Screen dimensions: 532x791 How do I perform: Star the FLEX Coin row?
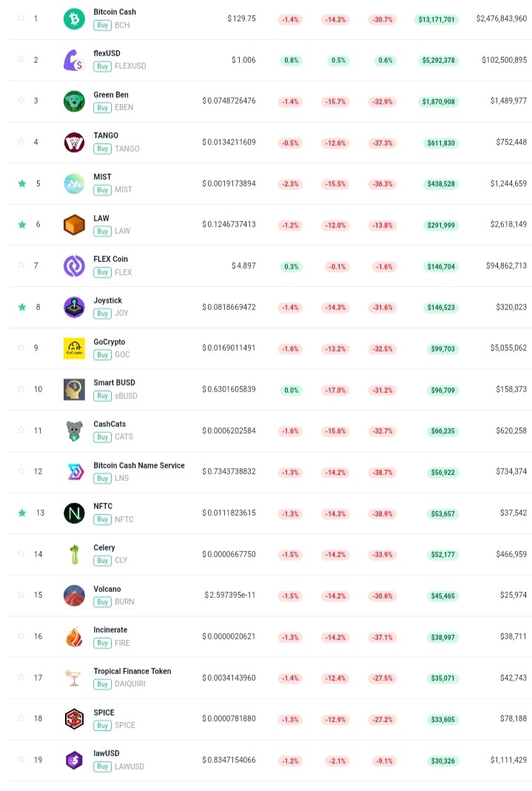[21, 265]
